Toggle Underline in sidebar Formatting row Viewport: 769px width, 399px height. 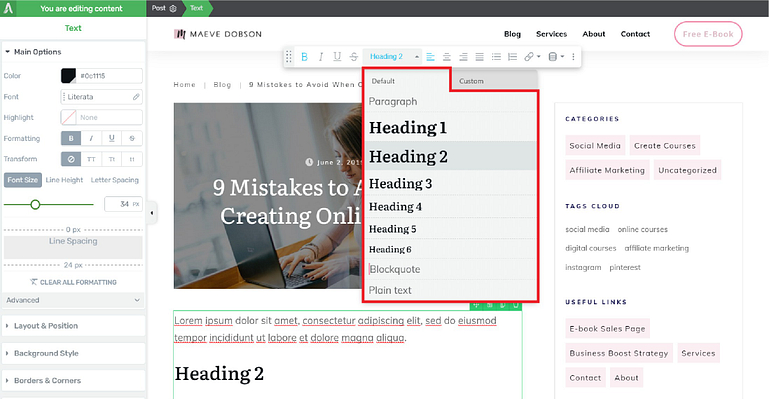coord(112,138)
